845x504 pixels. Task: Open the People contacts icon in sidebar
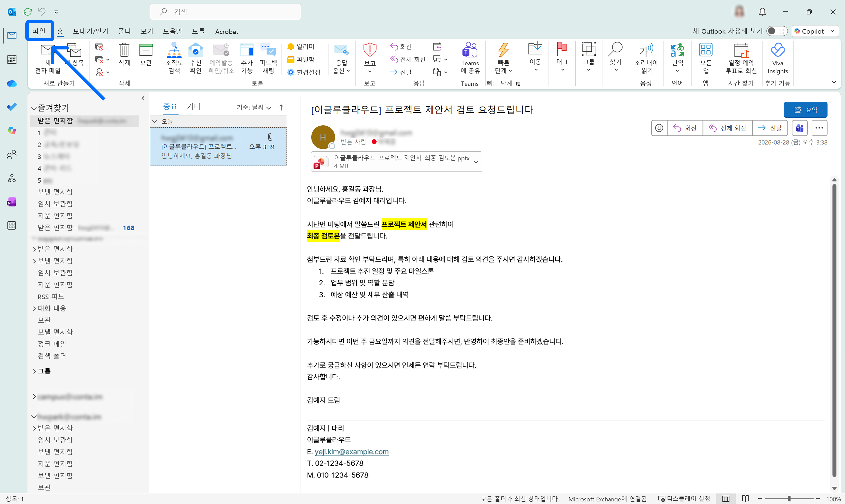click(12, 154)
